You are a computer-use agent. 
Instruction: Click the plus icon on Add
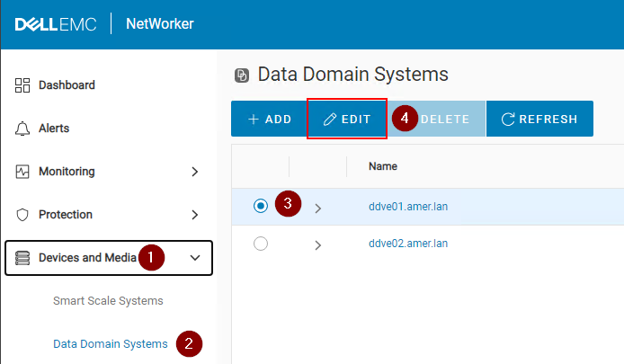(254, 119)
